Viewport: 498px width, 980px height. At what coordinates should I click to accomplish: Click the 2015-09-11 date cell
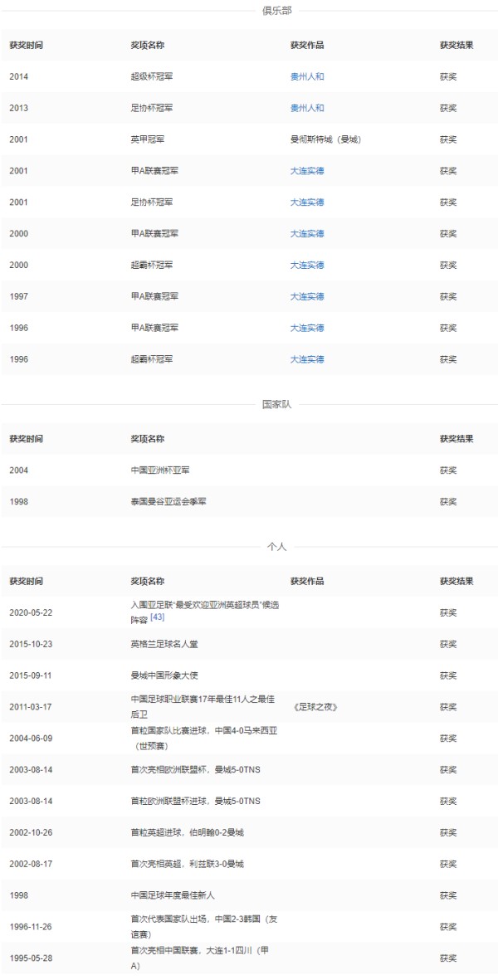(31, 675)
